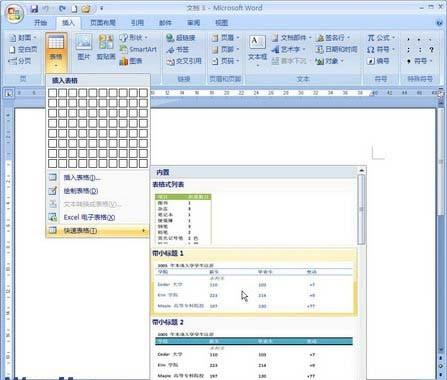Open the 形状 shapes dropdown

coord(134,38)
